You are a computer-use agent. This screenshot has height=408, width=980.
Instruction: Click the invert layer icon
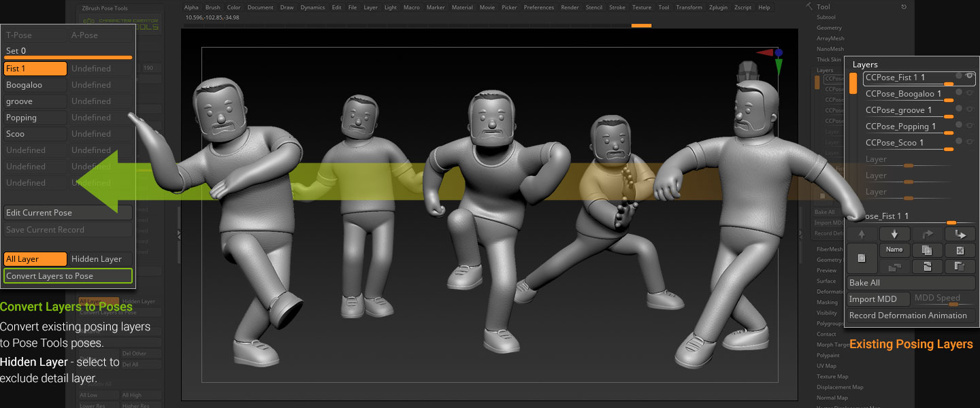click(927, 267)
